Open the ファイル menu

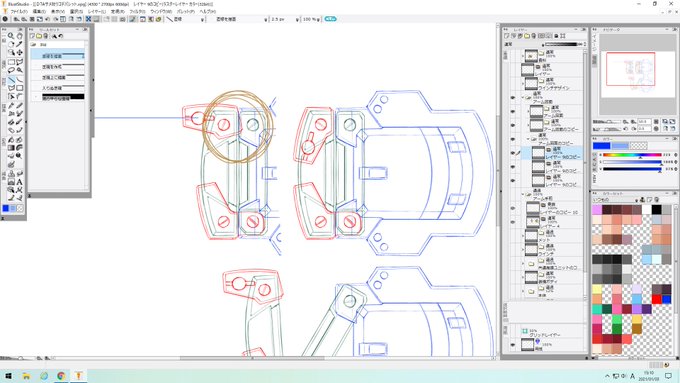pyautogui.click(x=19, y=11)
